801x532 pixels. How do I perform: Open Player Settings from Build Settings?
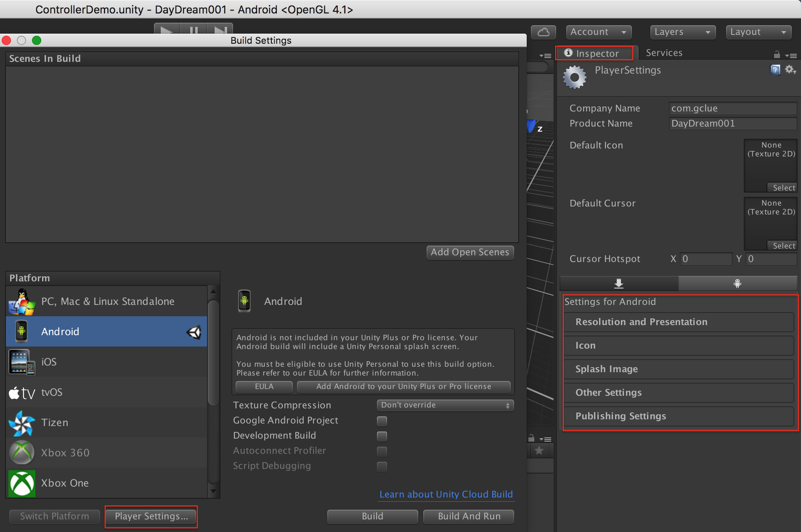click(x=151, y=516)
